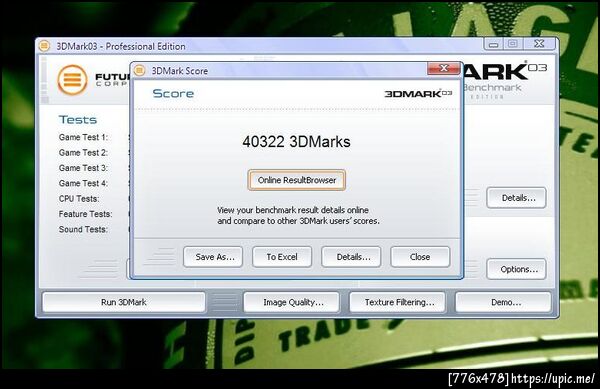Click the 'Sound Tests:' label
The height and width of the screenshot is (389, 600).
[83, 229]
